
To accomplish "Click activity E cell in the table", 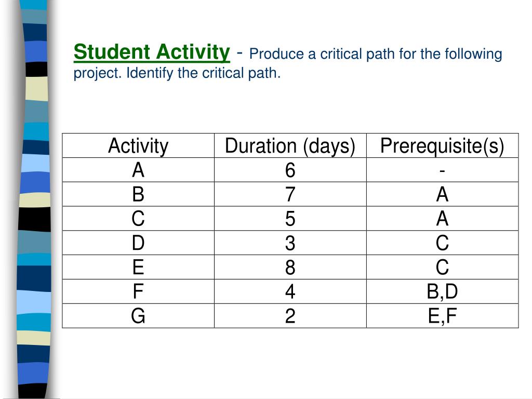I will (138, 268).
